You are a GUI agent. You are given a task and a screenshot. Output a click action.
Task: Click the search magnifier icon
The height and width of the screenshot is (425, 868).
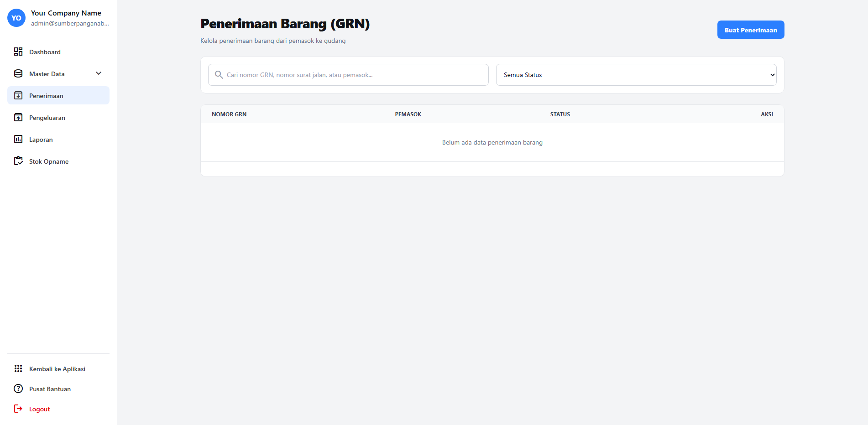pos(219,75)
